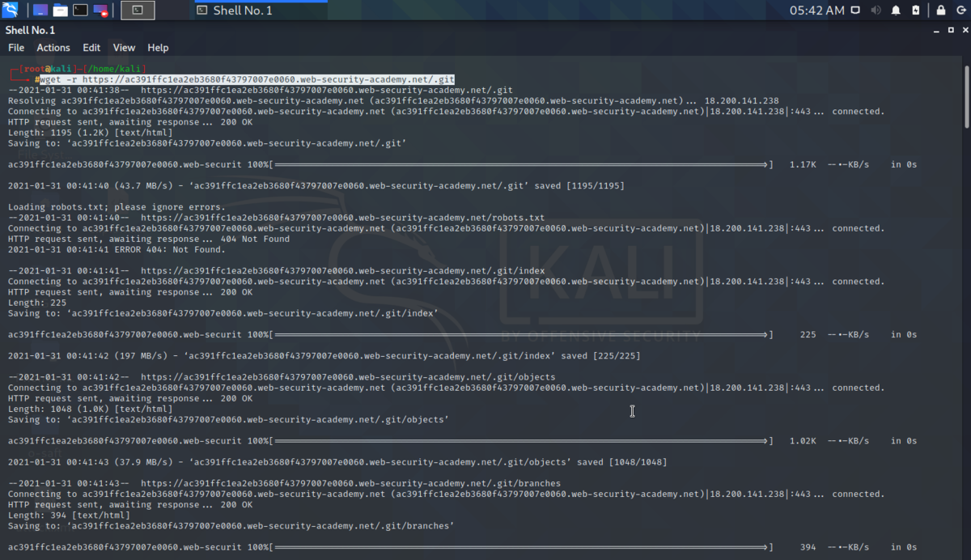Click the robots.txt URL line
Screen dimensions: 971x560
[277, 218]
